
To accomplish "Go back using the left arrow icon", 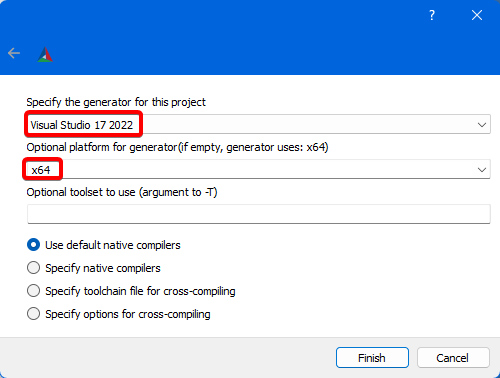I will pyautogui.click(x=14, y=53).
